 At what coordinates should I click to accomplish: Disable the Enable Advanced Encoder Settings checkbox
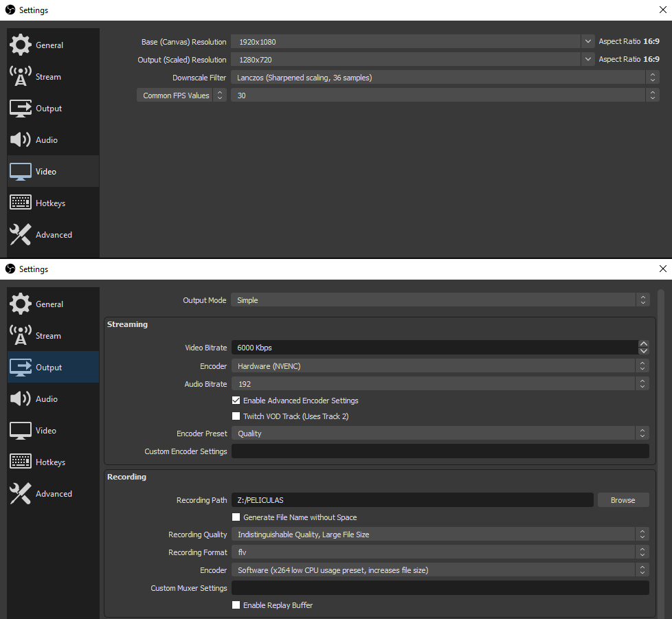(236, 401)
